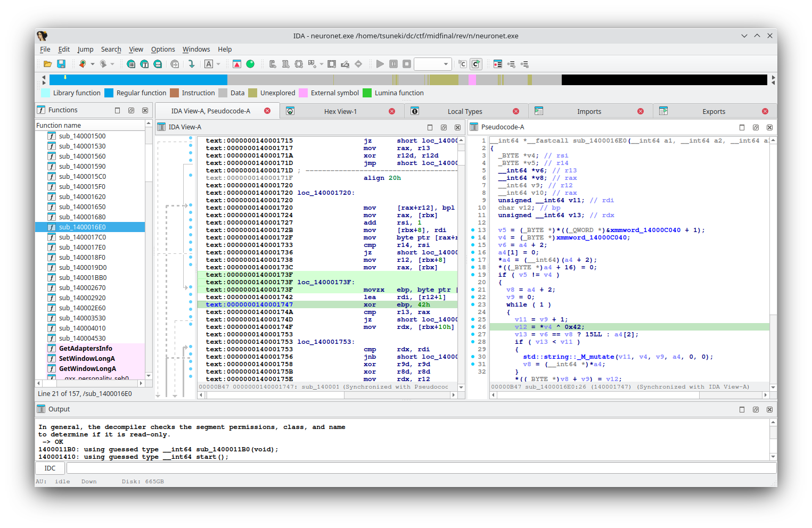Open a file using the folder toolbar icon

[47, 64]
